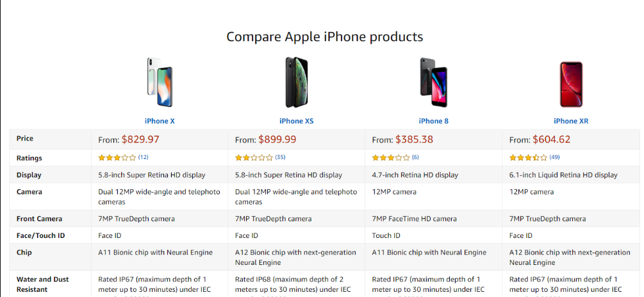
Task: Open the iPhone XS product image
Action: coord(297,82)
